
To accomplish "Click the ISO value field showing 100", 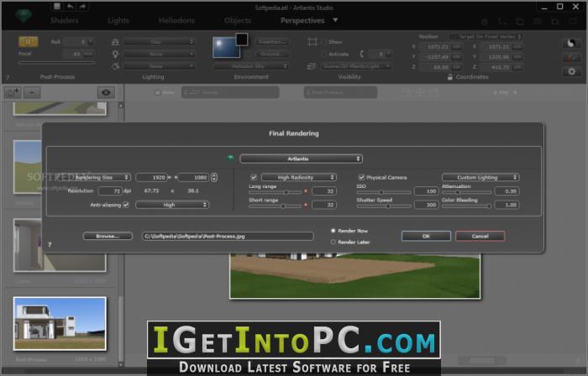I will [427, 191].
